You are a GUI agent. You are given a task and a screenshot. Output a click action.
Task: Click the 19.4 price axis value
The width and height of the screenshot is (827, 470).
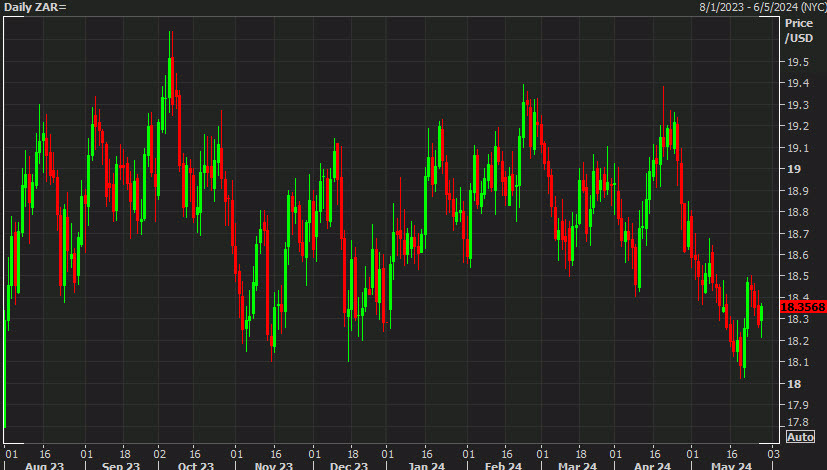(x=798, y=83)
